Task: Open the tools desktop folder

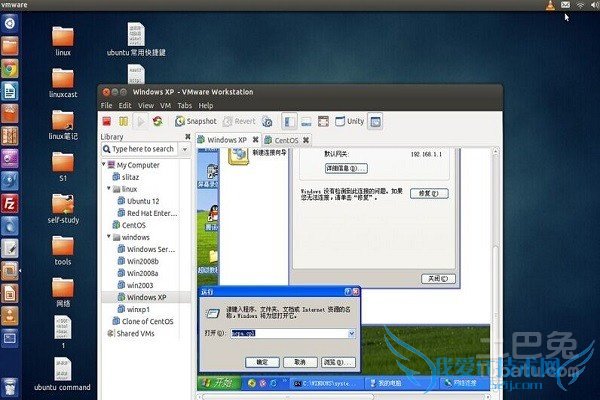Action: (x=63, y=250)
